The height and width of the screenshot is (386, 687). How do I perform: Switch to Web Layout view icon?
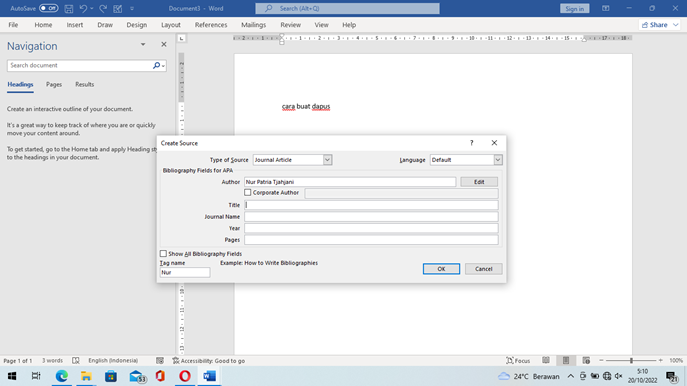point(586,361)
